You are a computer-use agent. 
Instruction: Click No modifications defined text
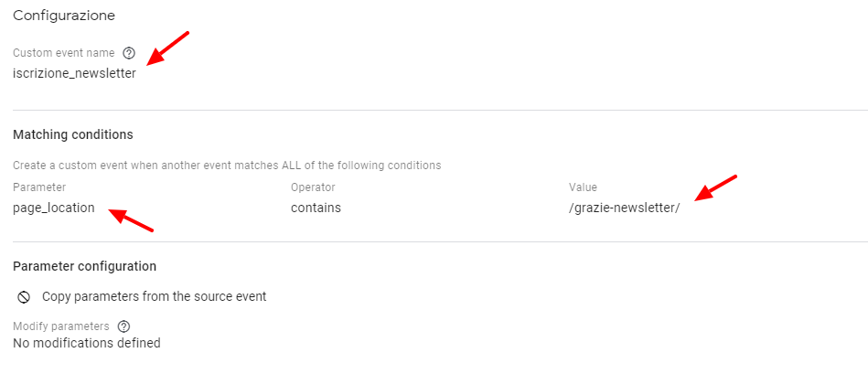click(x=86, y=343)
